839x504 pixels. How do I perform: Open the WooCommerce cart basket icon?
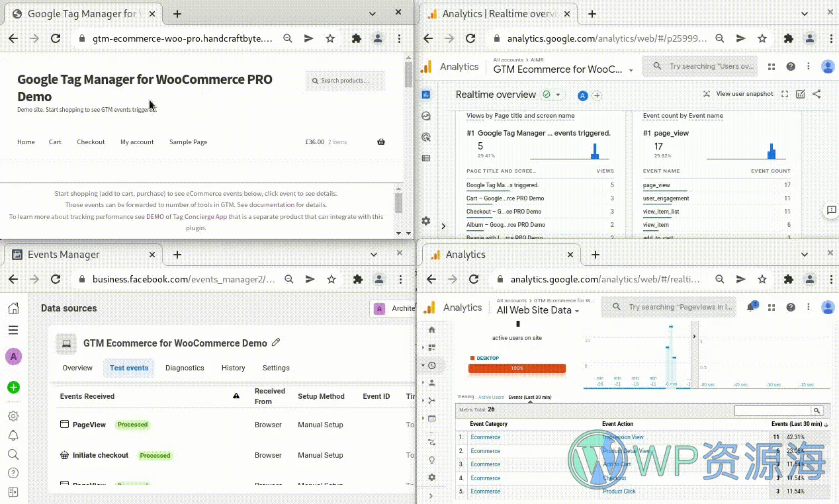click(x=380, y=142)
